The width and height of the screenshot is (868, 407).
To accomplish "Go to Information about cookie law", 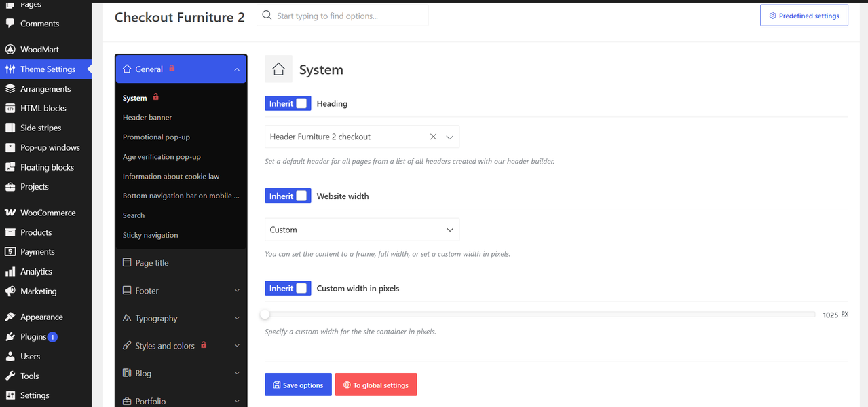I will [x=171, y=177].
